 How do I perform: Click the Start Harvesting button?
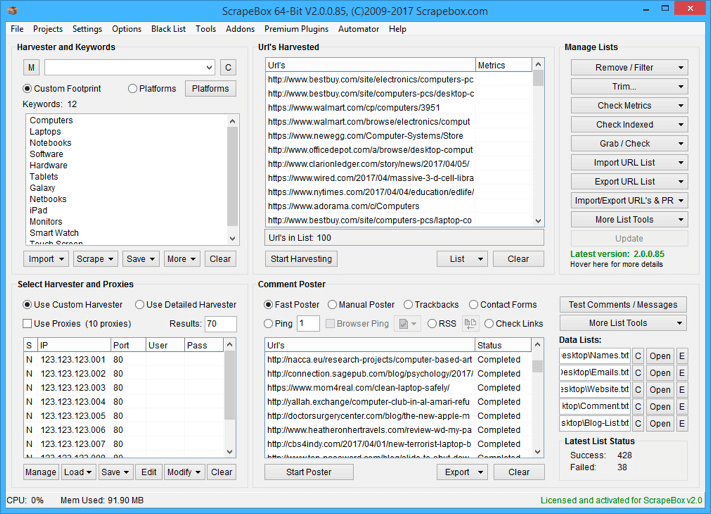[301, 259]
